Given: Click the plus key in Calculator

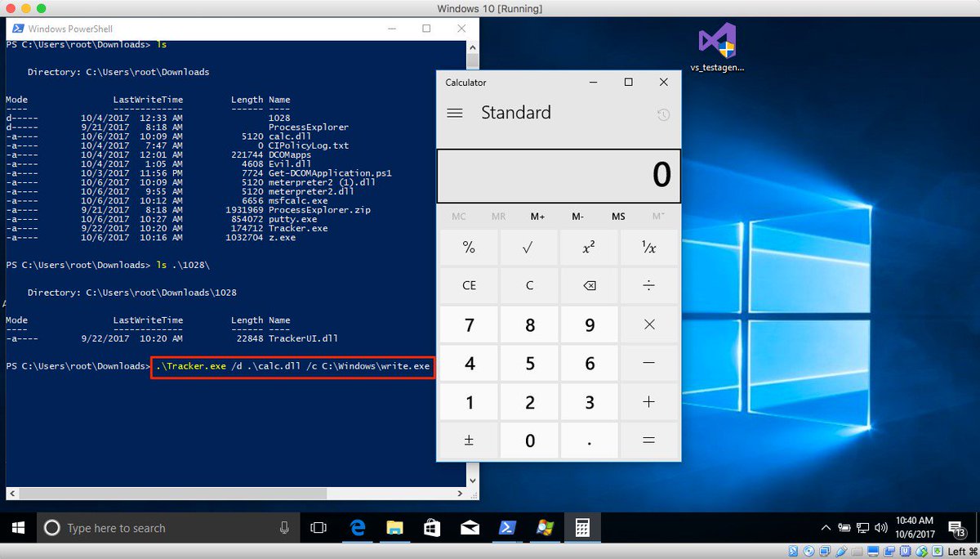Looking at the screenshot, I should point(649,402).
